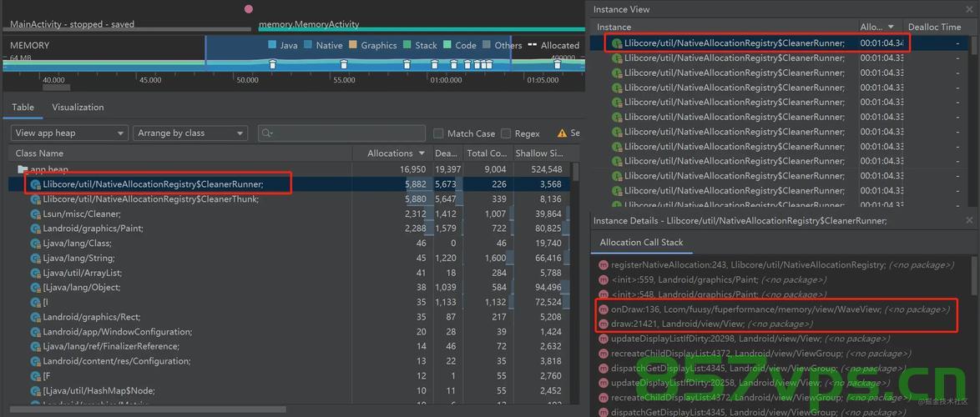
Task: Switch to the Visualization tab
Action: coord(78,108)
